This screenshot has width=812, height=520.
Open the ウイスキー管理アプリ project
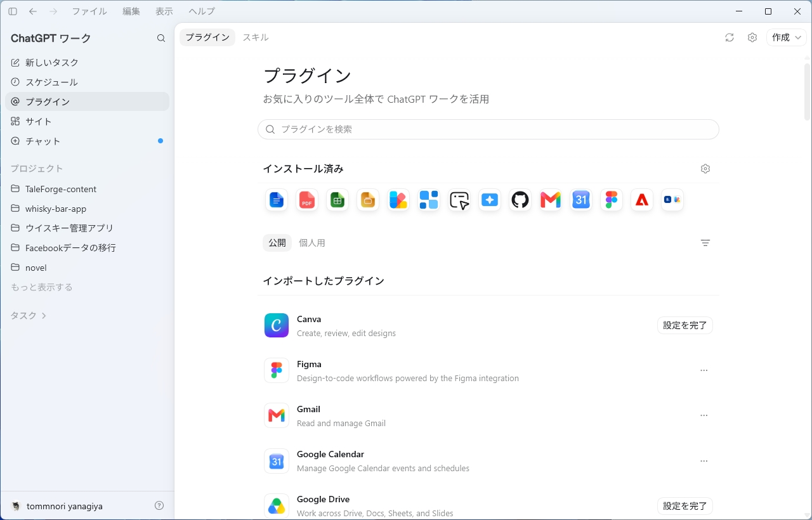(88, 228)
